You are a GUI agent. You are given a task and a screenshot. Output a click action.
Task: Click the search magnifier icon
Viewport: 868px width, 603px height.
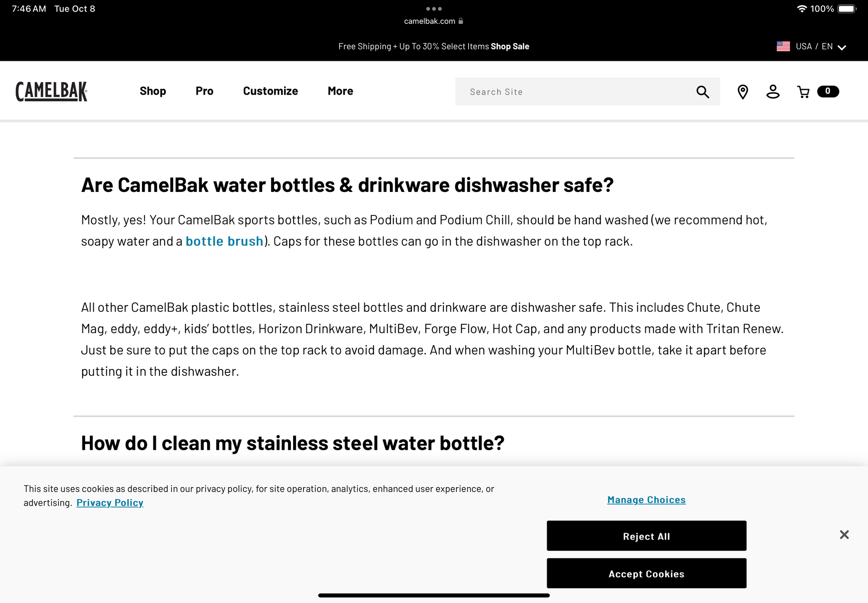(x=703, y=92)
